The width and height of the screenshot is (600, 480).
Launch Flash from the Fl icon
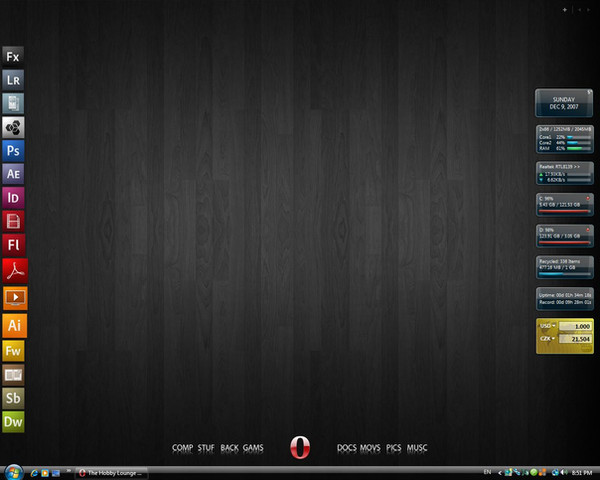point(13,245)
